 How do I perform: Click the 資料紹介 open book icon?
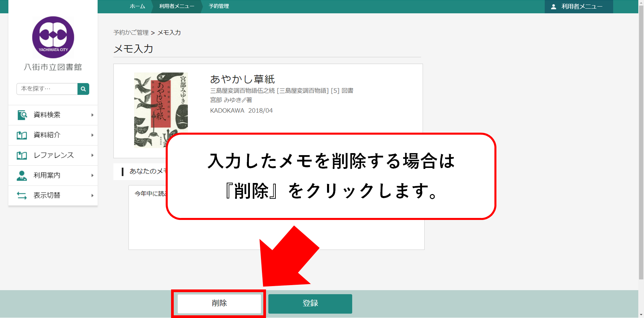coord(22,135)
